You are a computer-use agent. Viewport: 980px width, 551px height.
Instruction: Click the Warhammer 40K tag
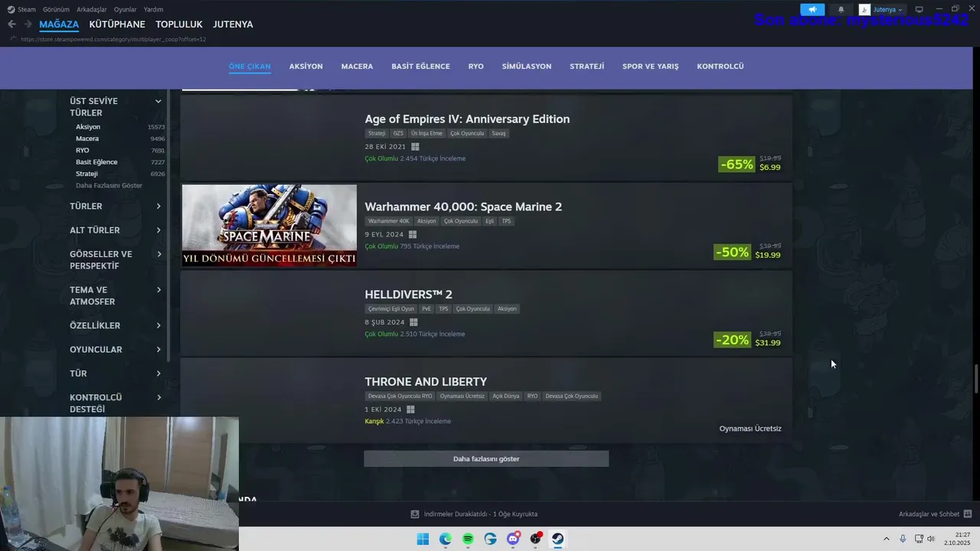(x=389, y=221)
